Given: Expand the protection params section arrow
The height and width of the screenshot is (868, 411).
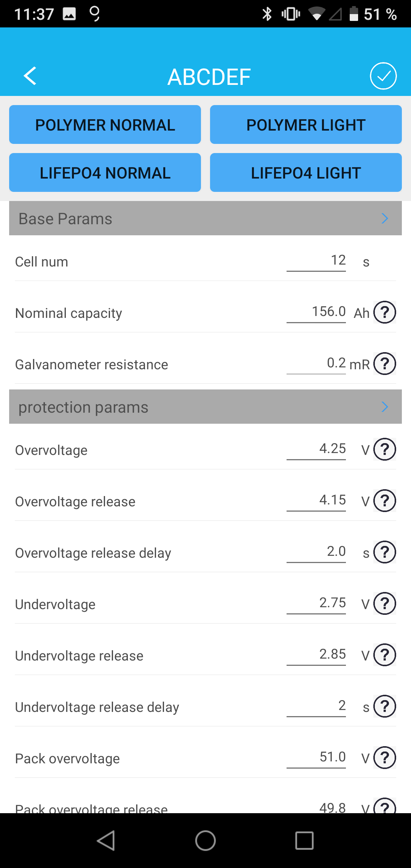Looking at the screenshot, I should (x=385, y=407).
